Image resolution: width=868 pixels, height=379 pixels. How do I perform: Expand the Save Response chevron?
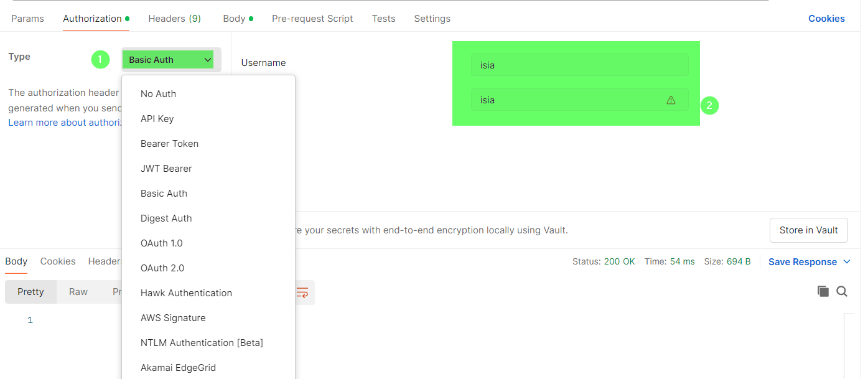click(x=847, y=262)
